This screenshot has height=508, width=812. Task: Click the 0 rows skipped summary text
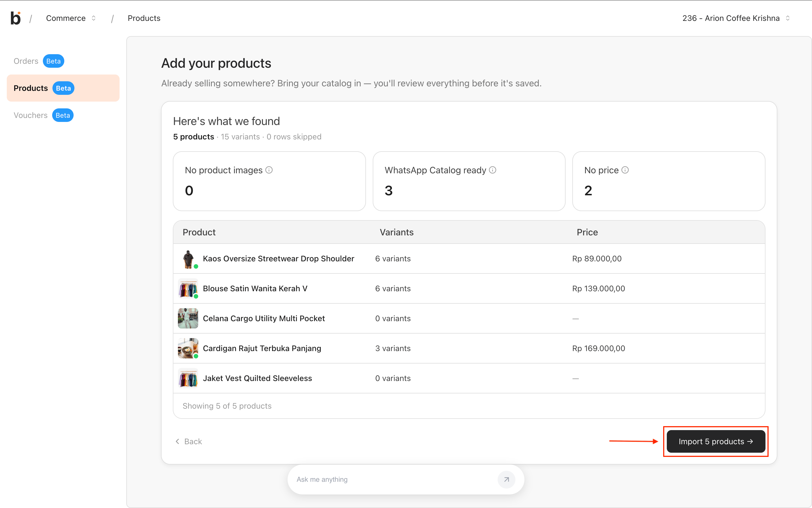click(294, 137)
